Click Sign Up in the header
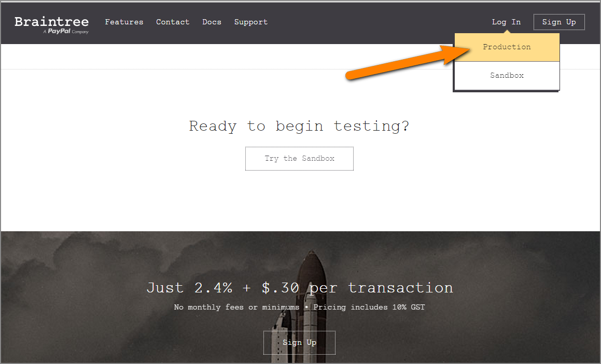Screen dimensions: 601x364 (x=559, y=22)
